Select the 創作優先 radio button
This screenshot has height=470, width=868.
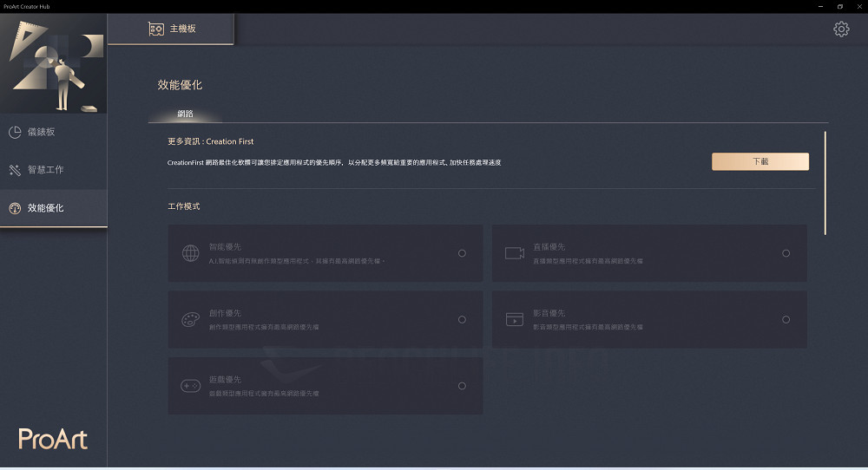462,320
